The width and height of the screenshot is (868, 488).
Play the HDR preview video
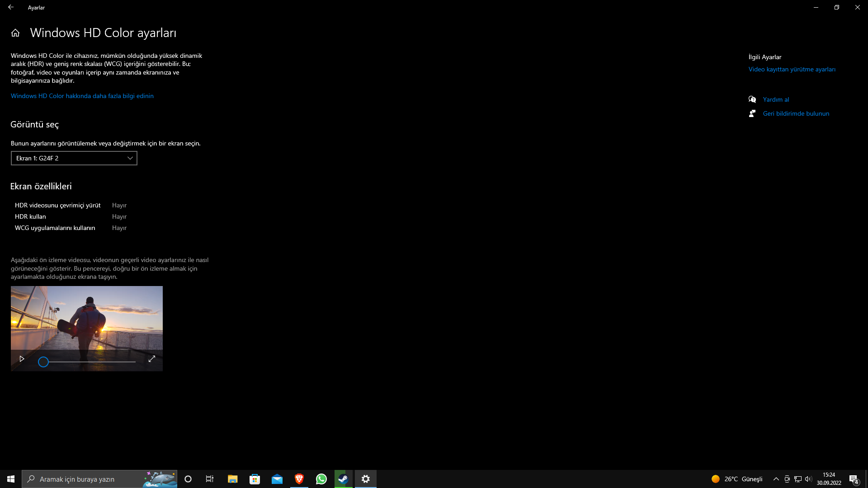click(x=21, y=359)
